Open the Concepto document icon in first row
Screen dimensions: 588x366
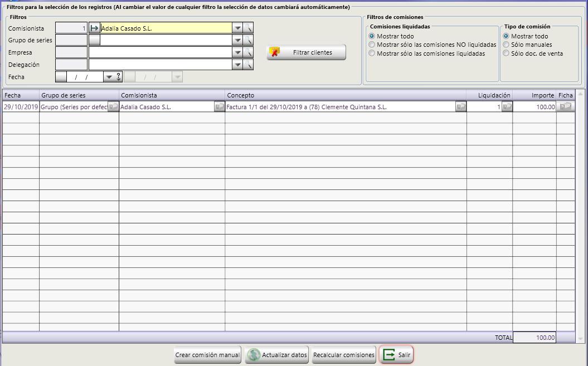coord(460,107)
